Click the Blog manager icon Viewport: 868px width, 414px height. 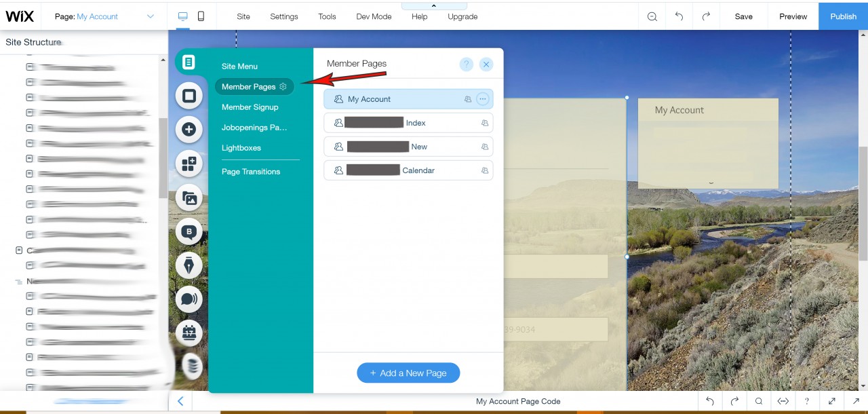pyautogui.click(x=189, y=232)
